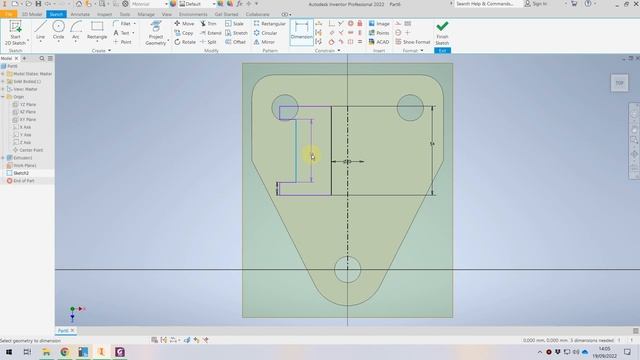Expand Solid Bodies node
This screenshot has width=640, height=360.
tap(3, 82)
